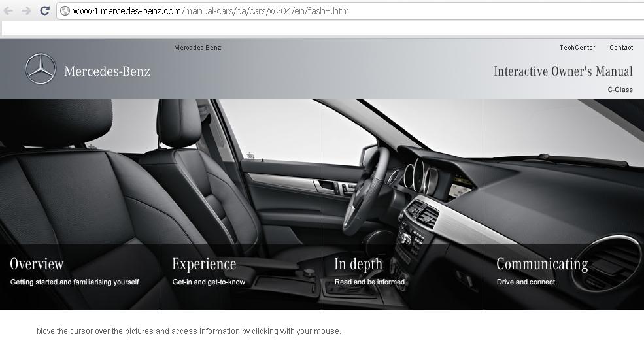Click the C-Class label
644x364 pixels.
coord(620,90)
